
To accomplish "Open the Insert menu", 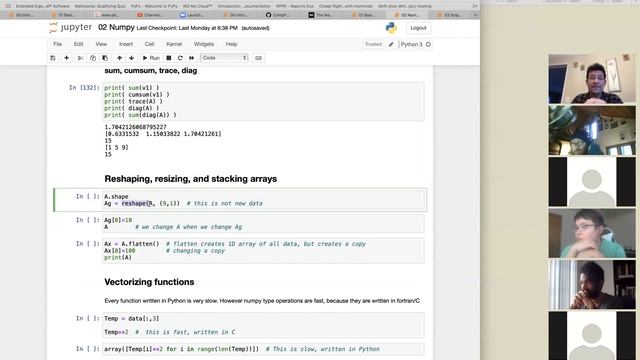I will (x=126, y=44).
